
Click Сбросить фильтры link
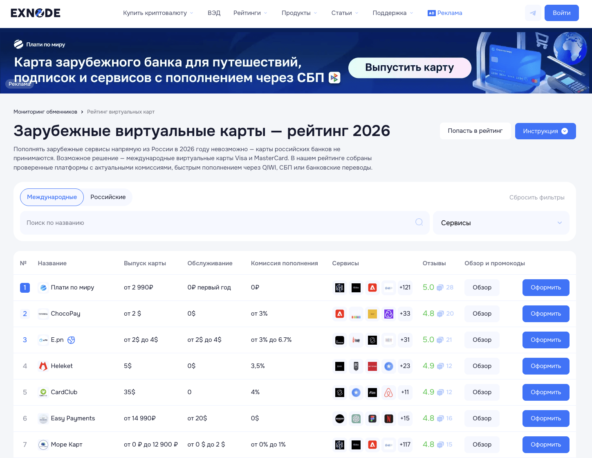536,197
